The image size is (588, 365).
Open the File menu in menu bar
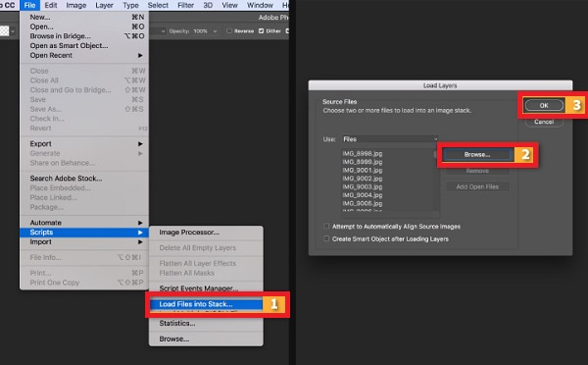[x=29, y=5]
